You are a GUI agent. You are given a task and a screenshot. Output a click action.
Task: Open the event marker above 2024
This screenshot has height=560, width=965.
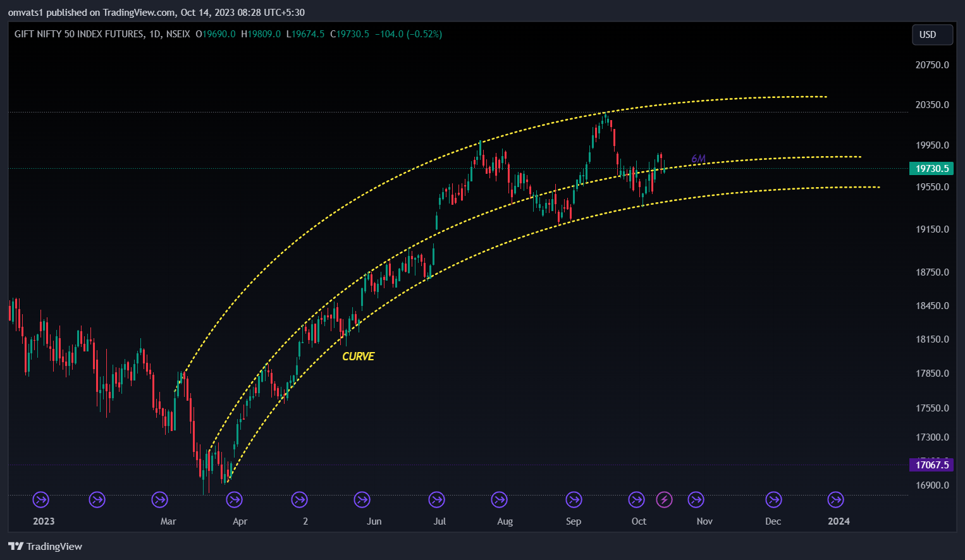pos(835,500)
